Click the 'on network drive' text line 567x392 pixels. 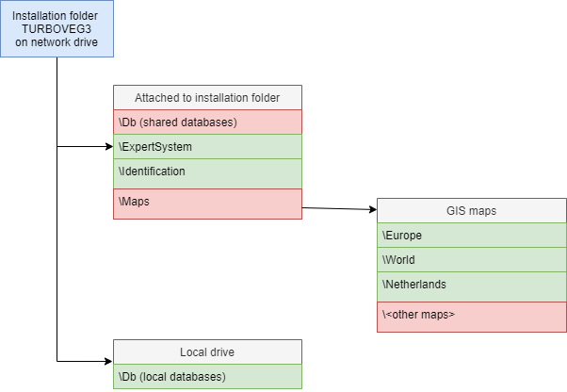[57, 42]
